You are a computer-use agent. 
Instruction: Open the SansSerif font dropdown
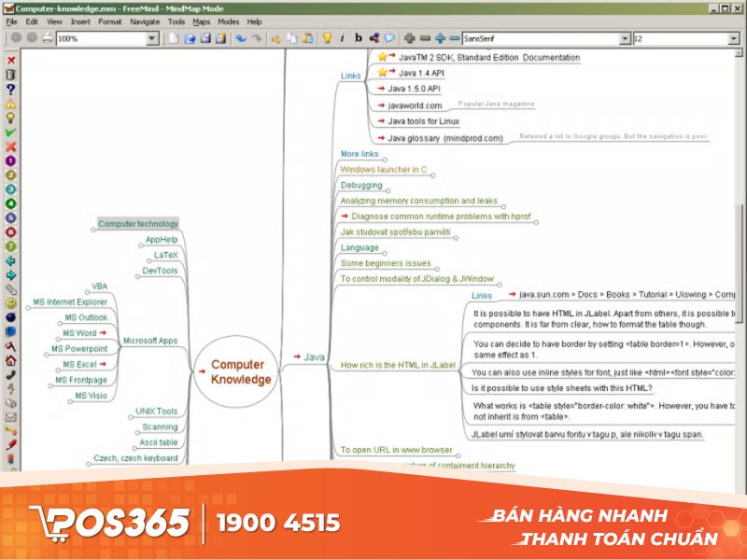click(625, 38)
